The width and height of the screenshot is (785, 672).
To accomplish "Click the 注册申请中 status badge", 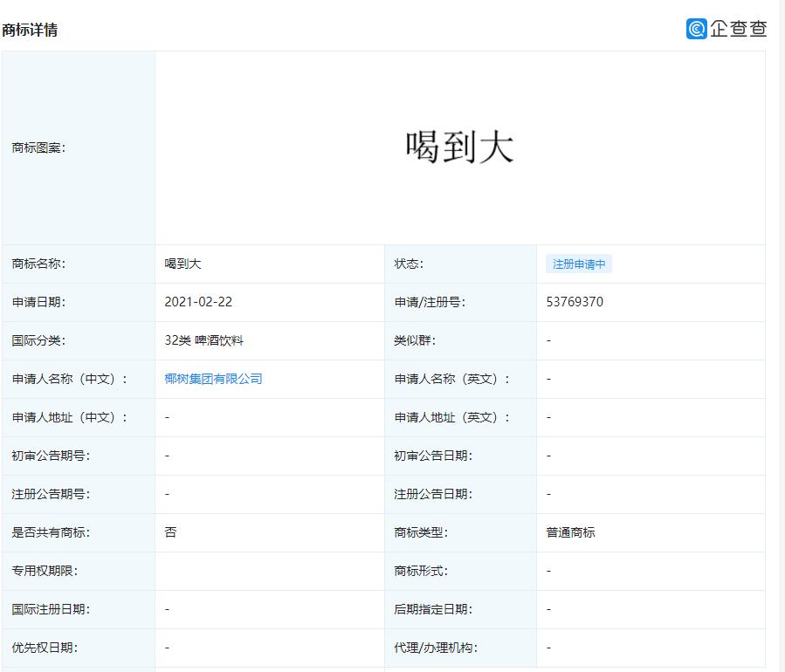I will 579,264.
